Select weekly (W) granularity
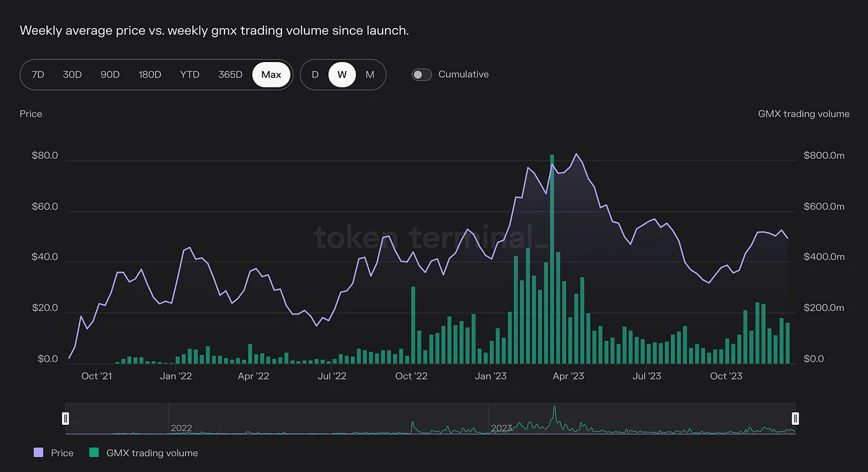Screen dimensions: 868x472 click(x=342, y=74)
